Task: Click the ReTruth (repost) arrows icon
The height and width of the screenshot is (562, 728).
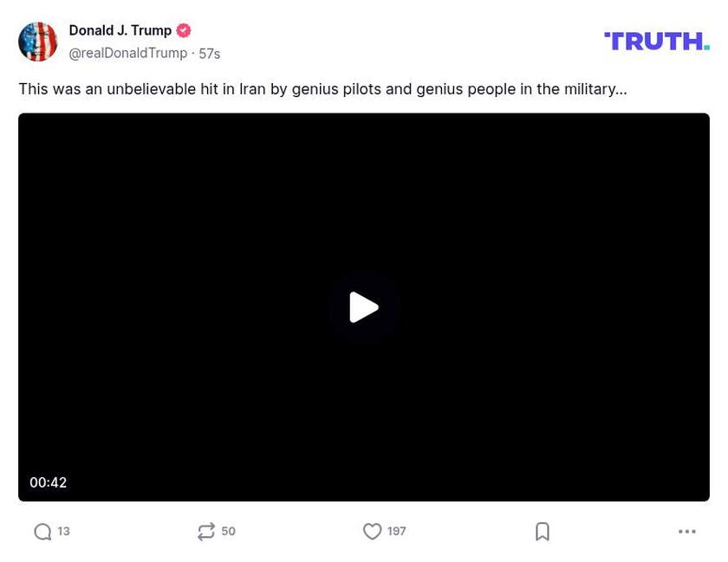Action: click(x=205, y=531)
